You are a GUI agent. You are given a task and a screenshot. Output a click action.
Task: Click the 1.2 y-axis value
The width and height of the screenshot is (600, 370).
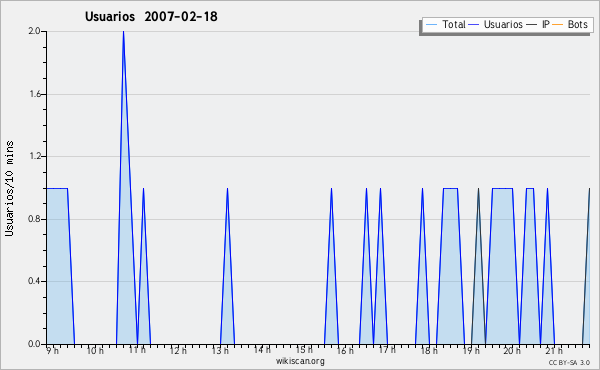(x=34, y=156)
